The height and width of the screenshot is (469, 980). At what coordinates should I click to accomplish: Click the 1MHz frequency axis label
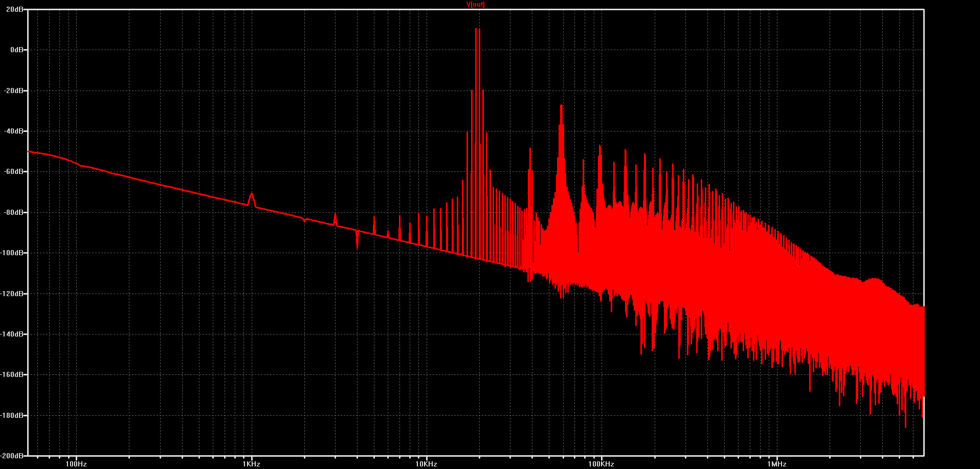tap(776, 464)
